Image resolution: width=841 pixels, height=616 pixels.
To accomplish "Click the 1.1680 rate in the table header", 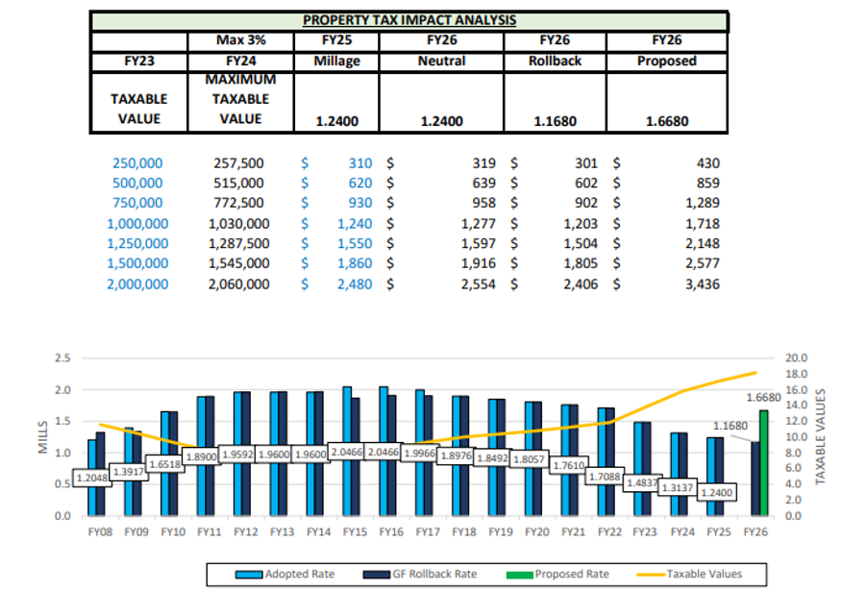I will (556, 122).
